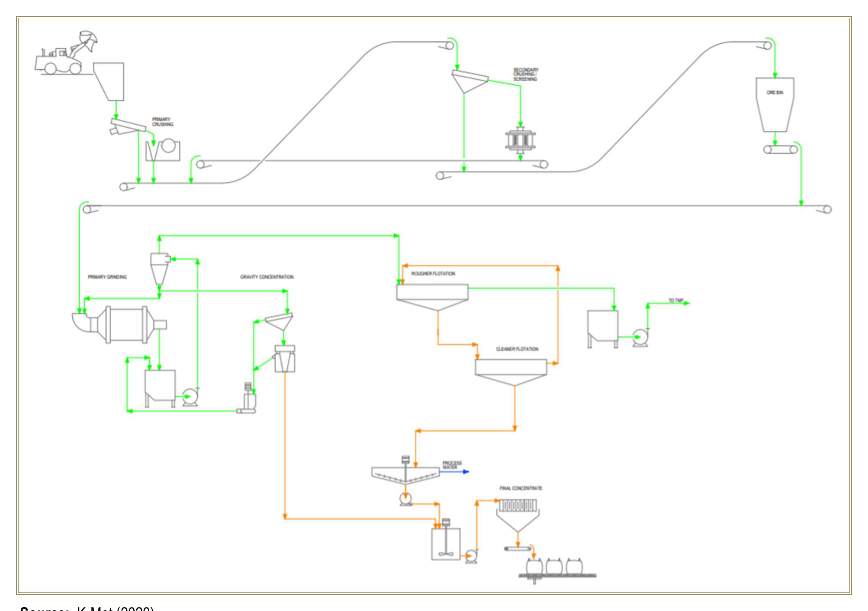Select the hydrocyclone above the mill
868x611 pixels.
click(x=160, y=268)
